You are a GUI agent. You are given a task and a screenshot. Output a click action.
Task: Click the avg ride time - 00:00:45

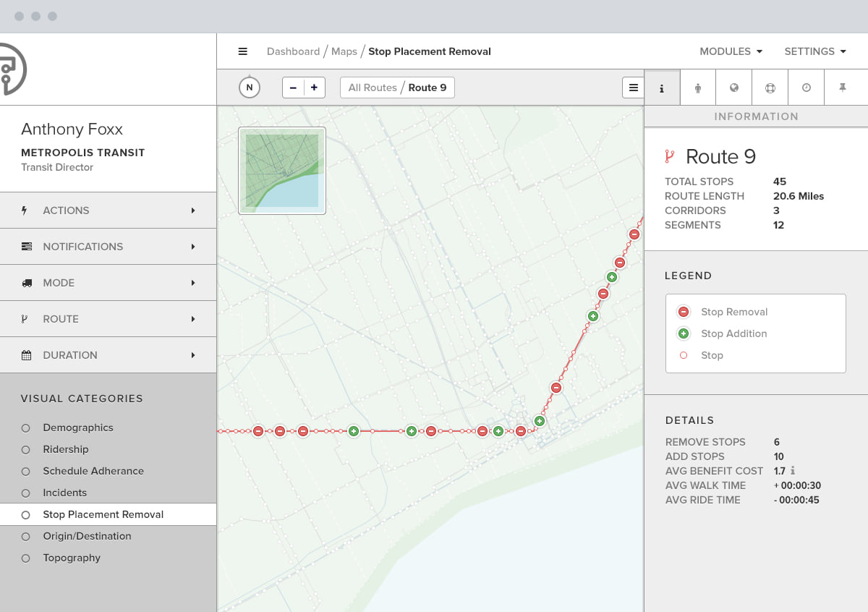pyautogui.click(x=796, y=500)
